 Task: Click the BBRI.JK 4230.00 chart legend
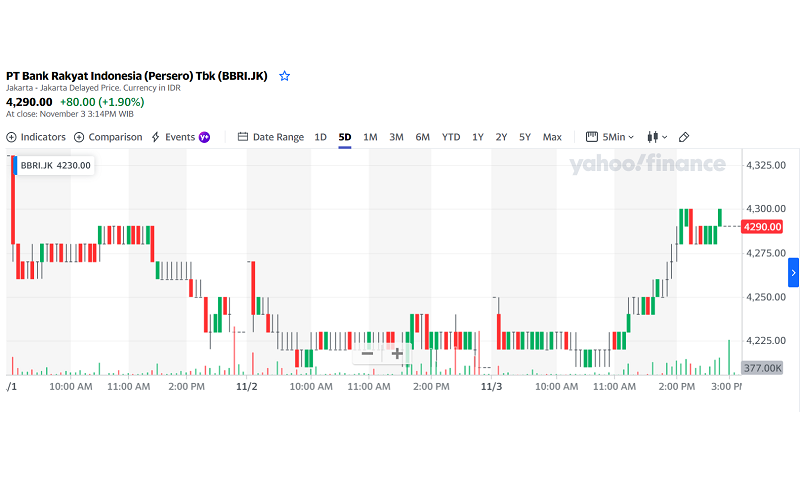pos(54,165)
